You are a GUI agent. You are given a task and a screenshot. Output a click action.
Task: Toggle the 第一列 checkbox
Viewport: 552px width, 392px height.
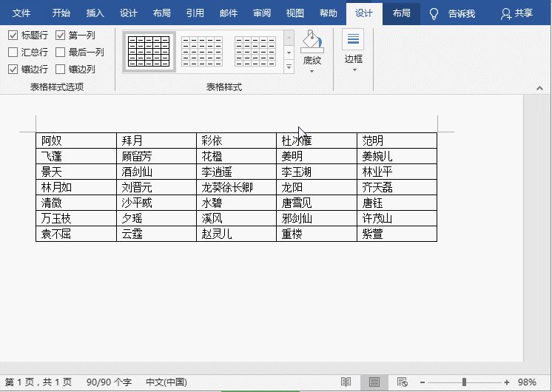pyautogui.click(x=60, y=36)
